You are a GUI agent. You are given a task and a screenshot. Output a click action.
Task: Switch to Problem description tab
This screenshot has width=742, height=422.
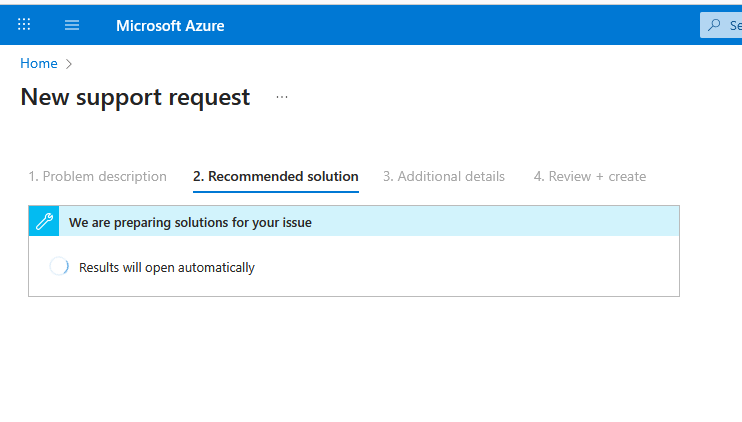tap(97, 176)
